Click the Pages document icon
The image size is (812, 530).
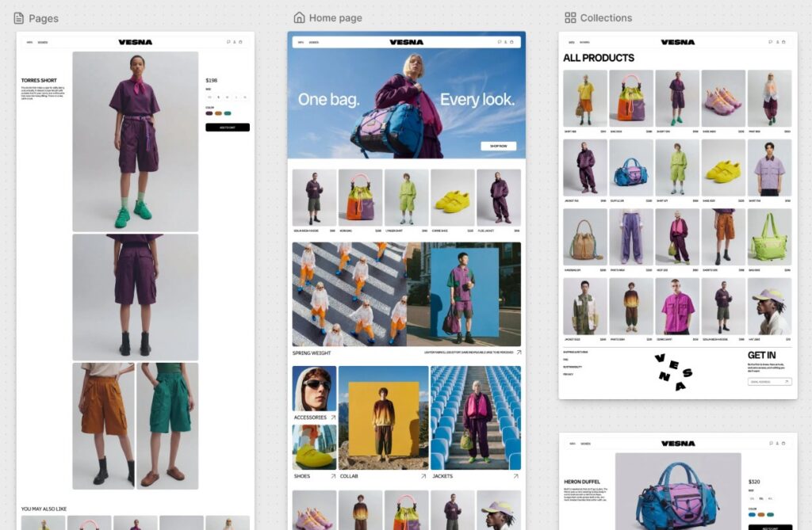(19, 18)
